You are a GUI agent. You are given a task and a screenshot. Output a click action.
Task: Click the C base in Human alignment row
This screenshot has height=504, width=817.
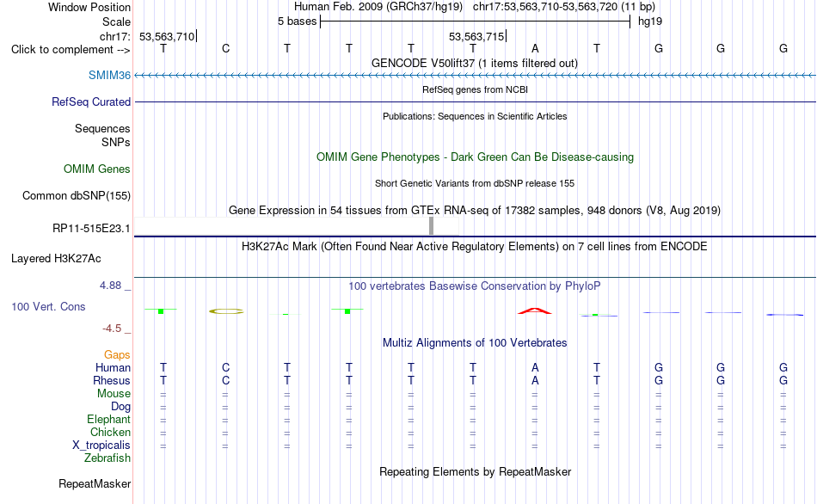pos(225,367)
